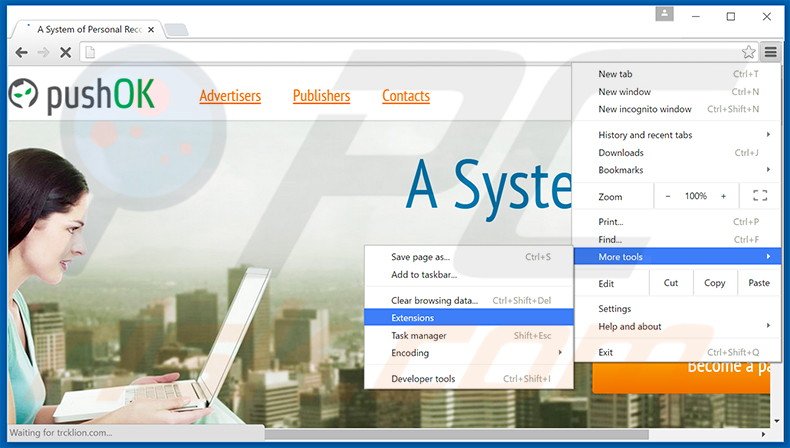
Task: Click the orange Become a partner button
Action: click(681, 376)
